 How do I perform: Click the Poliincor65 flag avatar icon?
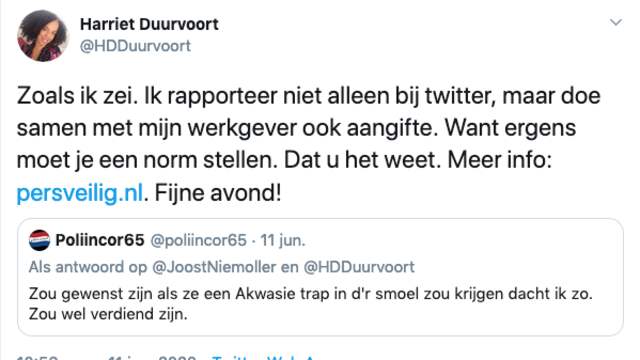click(x=40, y=240)
